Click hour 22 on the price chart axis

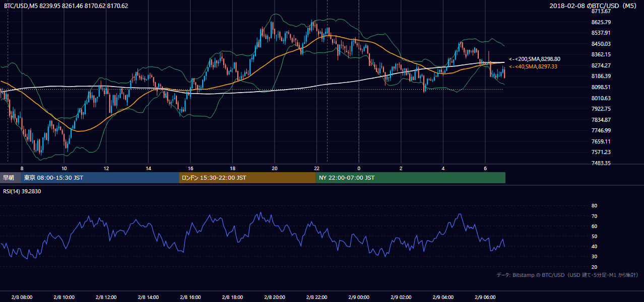pyautogui.click(x=316, y=168)
